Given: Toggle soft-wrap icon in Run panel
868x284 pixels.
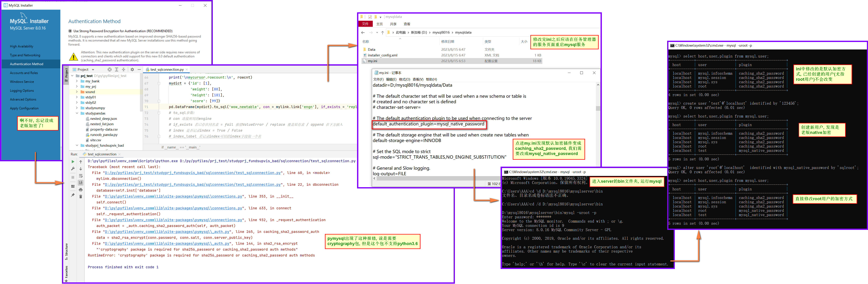Looking at the screenshot, I should click(81, 176).
